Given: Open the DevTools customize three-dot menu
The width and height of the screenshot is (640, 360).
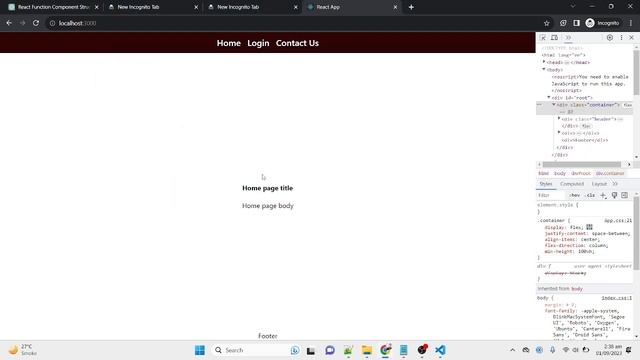Looking at the screenshot, I should 621,38.
